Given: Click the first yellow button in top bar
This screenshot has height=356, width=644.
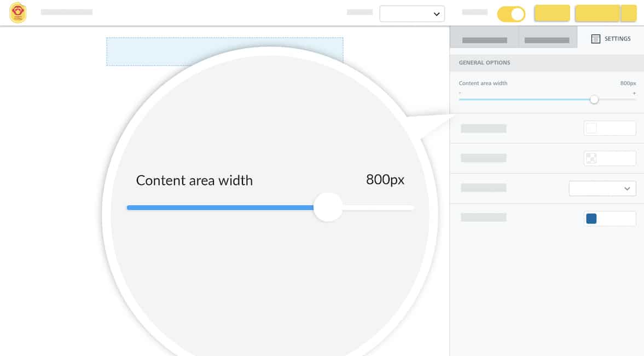Looking at the screenshot, I should tap(552, 13).
